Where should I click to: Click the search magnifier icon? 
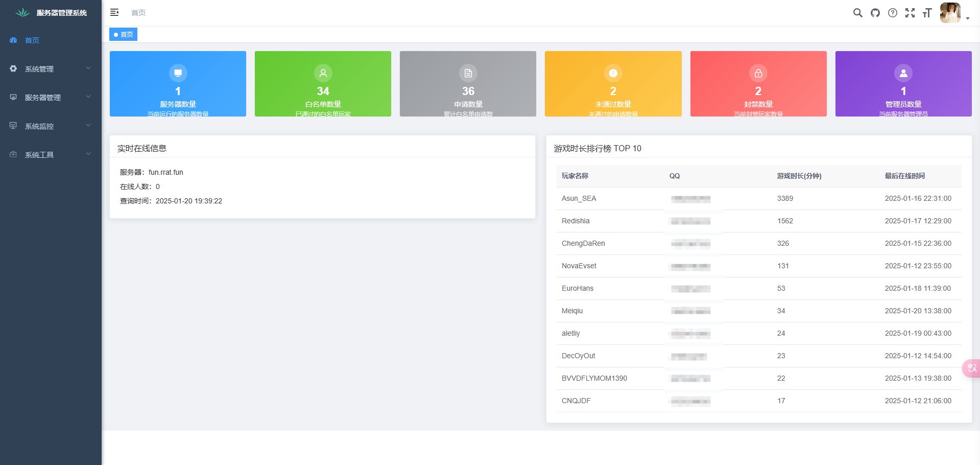857,13
